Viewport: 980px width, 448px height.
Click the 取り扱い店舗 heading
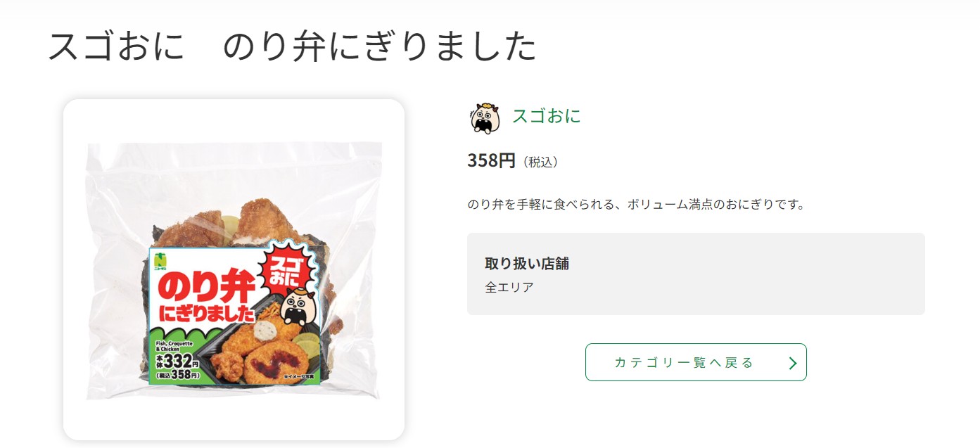pyautogui.click(x=527, y=264)
